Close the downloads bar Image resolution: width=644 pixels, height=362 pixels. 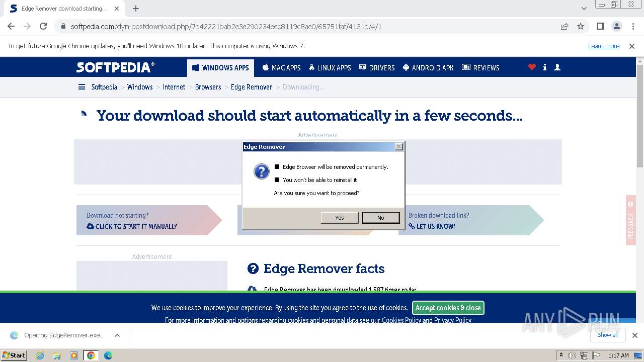pos(634,335)
